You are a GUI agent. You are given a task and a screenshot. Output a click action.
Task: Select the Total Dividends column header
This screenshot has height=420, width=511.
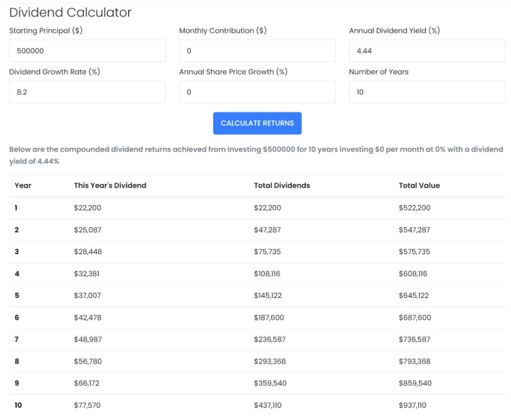pos(282,185)
